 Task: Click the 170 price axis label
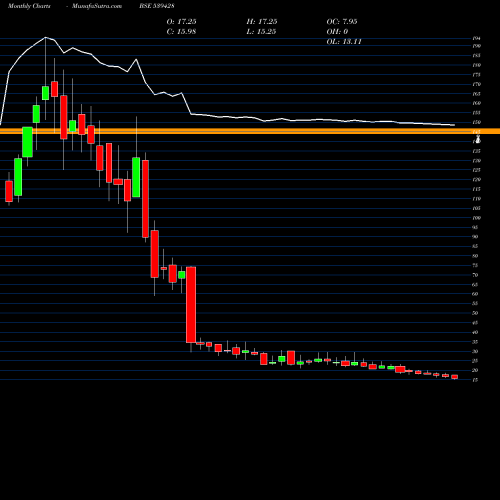(x=477, y=84)
